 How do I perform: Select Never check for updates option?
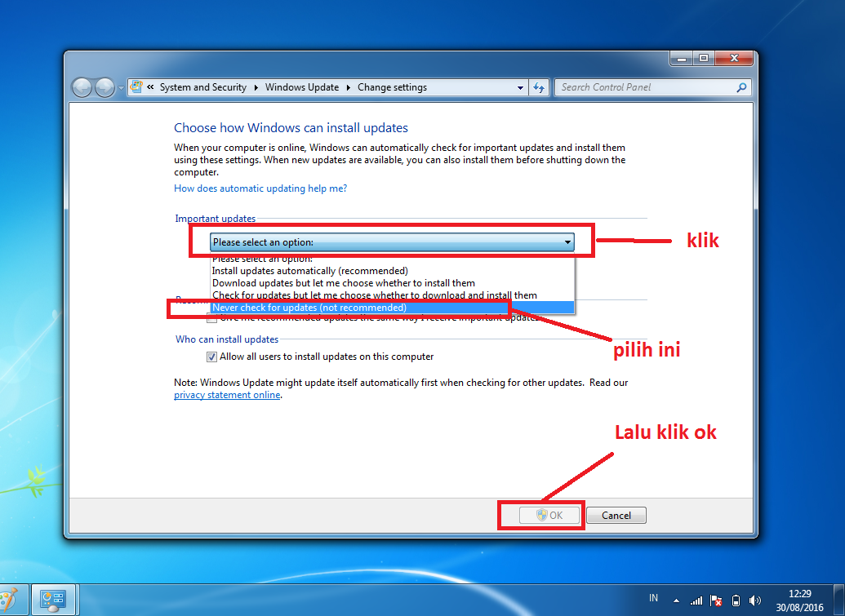[327, 308]
